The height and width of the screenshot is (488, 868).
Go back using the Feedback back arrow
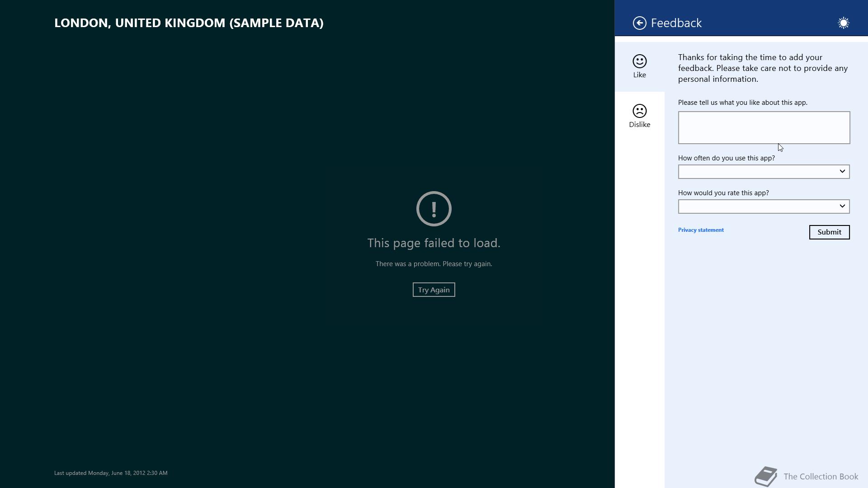(x=639, y=23)
